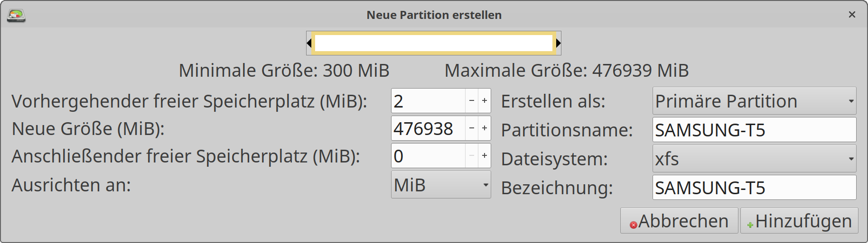Click the Partitionsname text field
Screen dimensions: 868x243
coord(754,130)
